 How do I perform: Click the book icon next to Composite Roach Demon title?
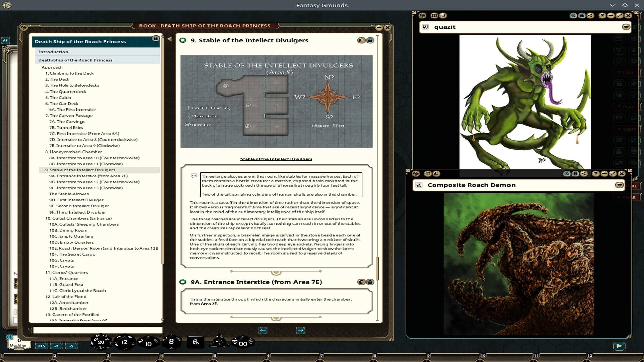pos(419,185)
